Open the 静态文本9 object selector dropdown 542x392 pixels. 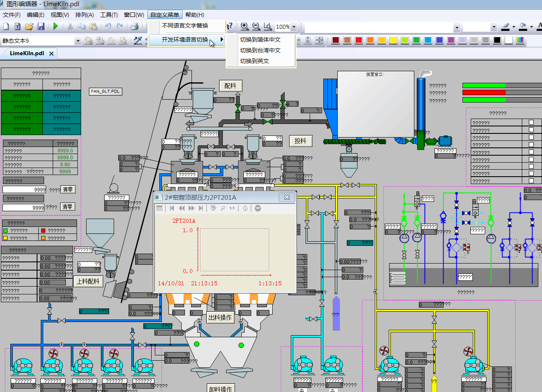[x=77, y=41]
